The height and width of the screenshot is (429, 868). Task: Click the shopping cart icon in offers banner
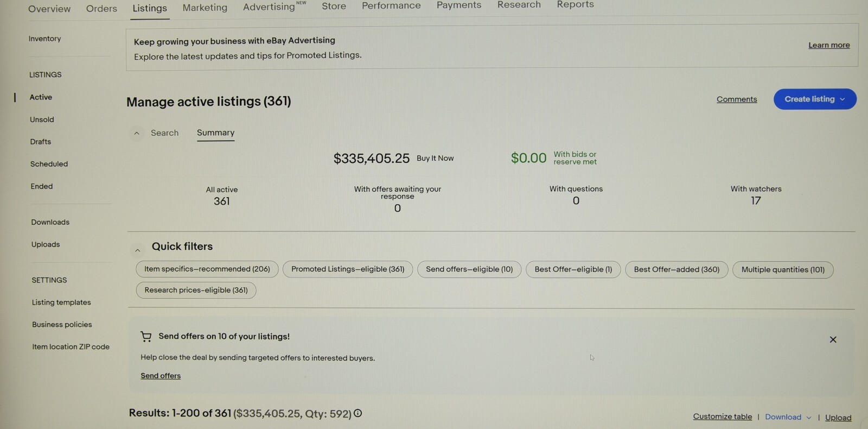point(146,337)
